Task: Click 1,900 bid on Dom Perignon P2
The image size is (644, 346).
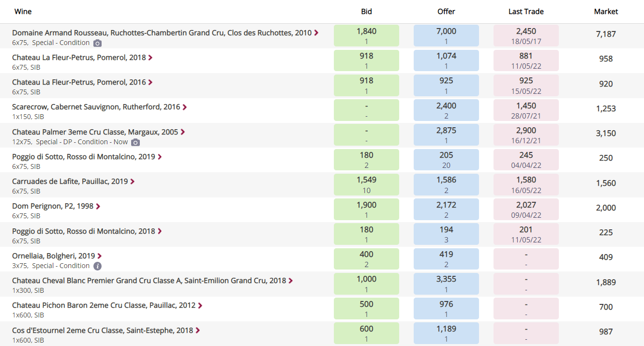Action: [x=366, y=210]
